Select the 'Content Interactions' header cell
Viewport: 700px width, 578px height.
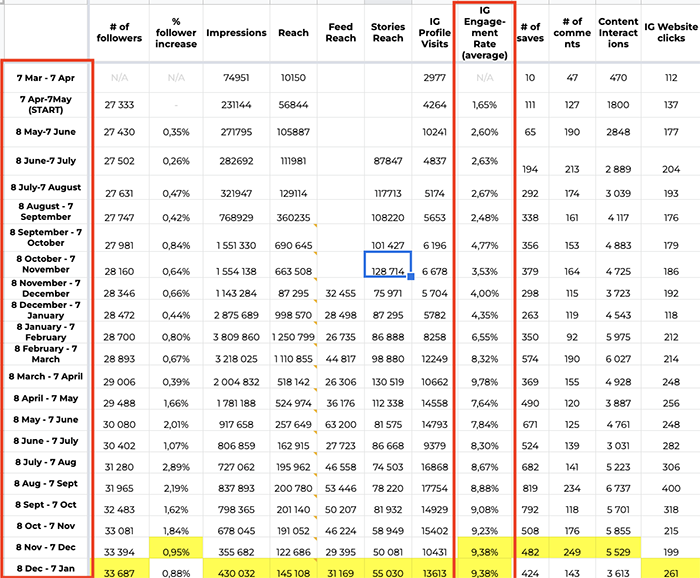pos(619,33)
